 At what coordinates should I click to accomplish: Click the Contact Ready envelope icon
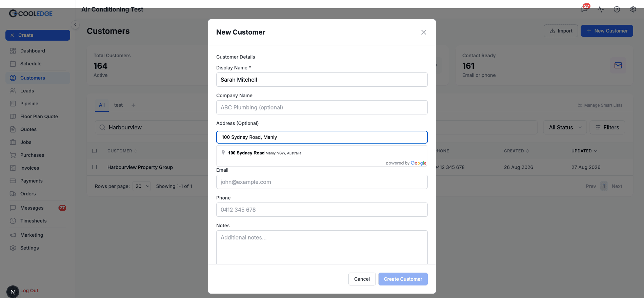coord(618,65)
